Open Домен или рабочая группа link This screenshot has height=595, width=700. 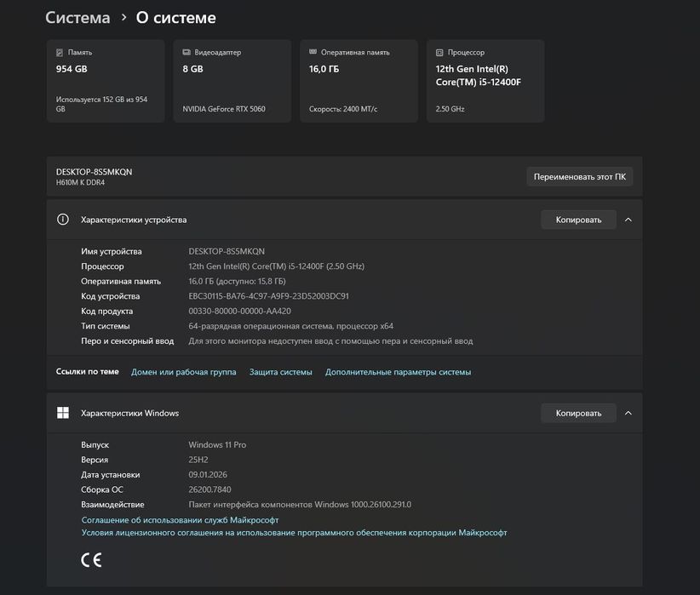(x=183, y=372)
